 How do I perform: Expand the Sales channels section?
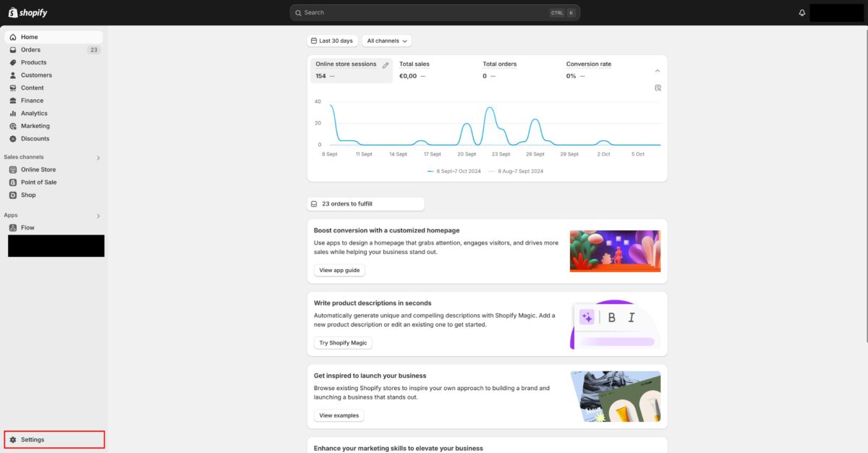(x=98, y=158)
